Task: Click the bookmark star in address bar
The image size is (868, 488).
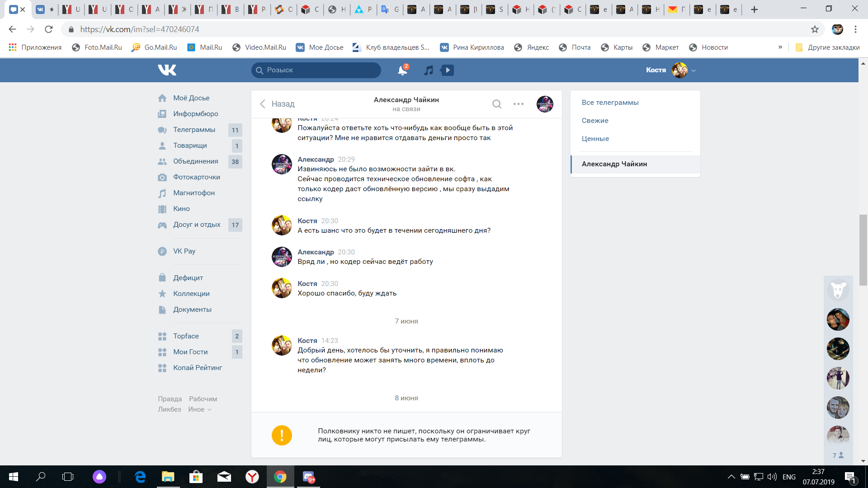Action: [x=815, y=29]
